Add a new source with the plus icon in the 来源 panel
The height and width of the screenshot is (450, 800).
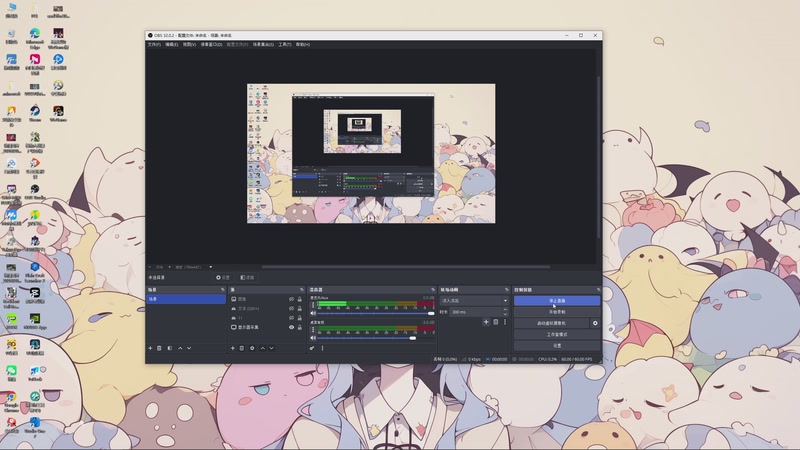[233, 348]
